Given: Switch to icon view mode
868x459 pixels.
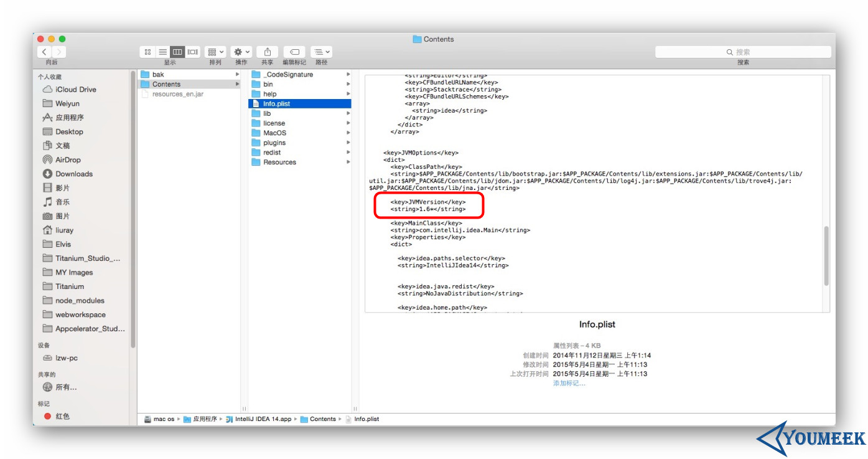Looking at the screenshot, I should [147, 52].
